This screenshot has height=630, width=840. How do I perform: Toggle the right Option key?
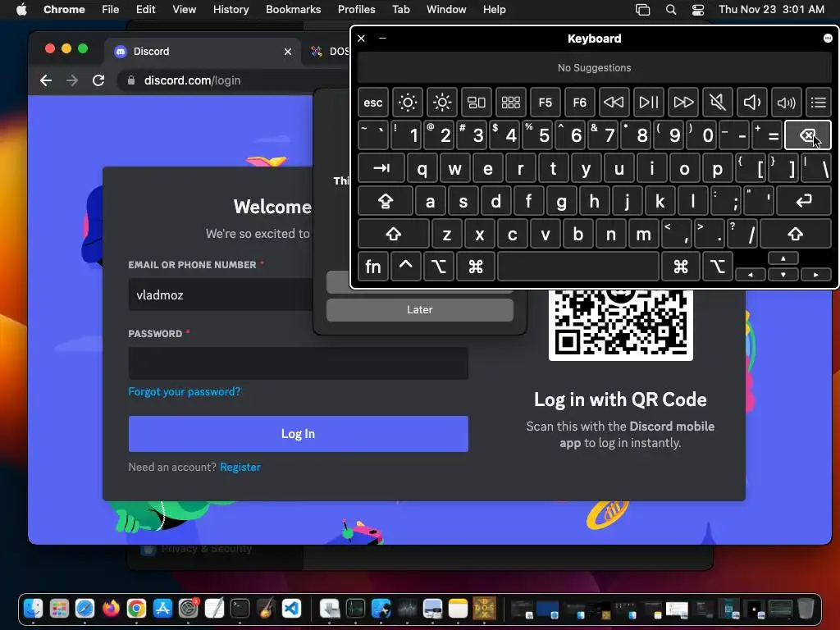tap(717, 267)
